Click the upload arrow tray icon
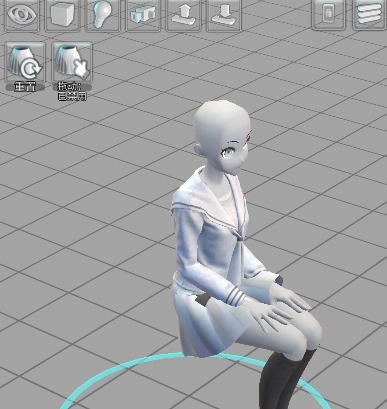The image size is (387, 409). pyautogui.click(x=183, y=15)
